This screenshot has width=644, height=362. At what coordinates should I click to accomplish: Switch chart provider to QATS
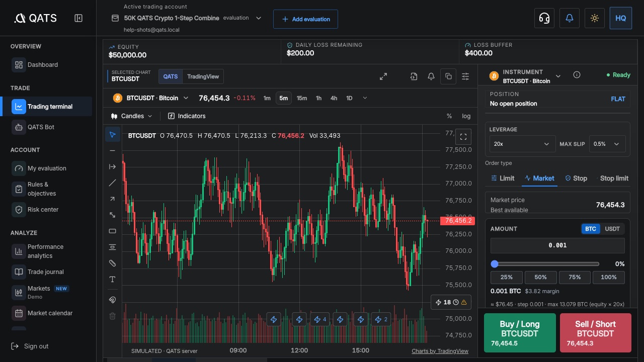click(171, 76)
